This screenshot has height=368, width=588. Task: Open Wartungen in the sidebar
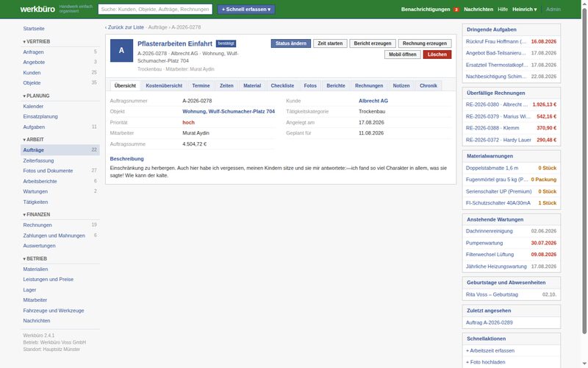tap(60, 191)
